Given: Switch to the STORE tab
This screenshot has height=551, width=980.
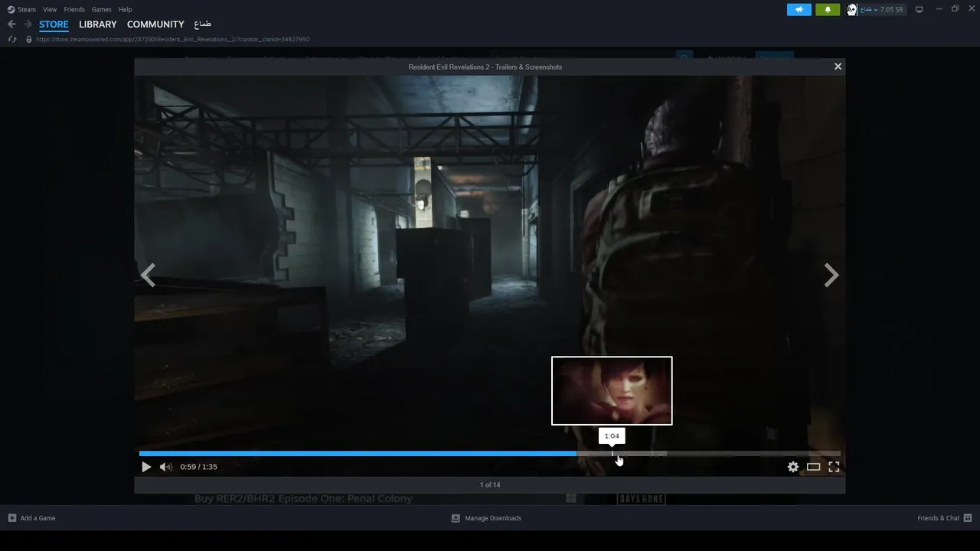Looking at the screenshot, I should (54, 24).
